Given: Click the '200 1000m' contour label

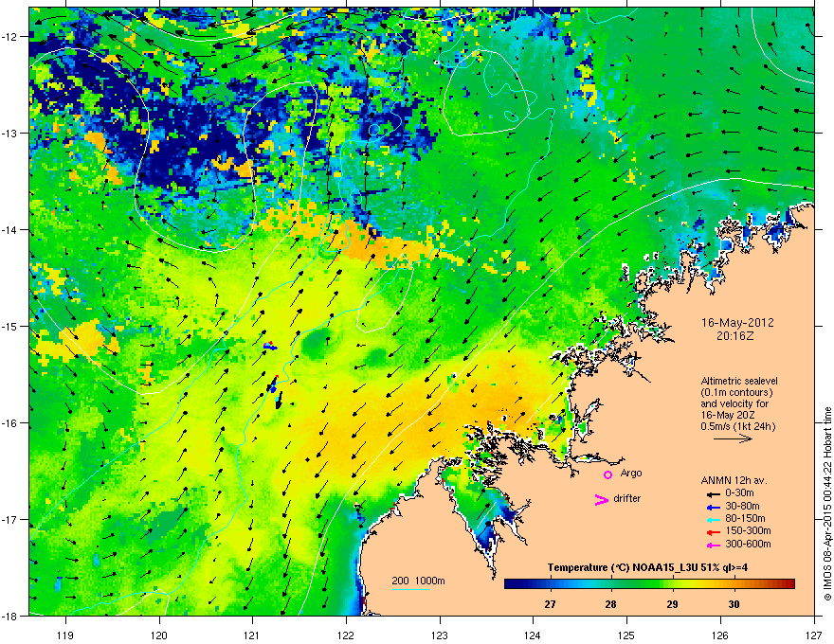Looking at the screenshot, I should (x=418, y=581).
